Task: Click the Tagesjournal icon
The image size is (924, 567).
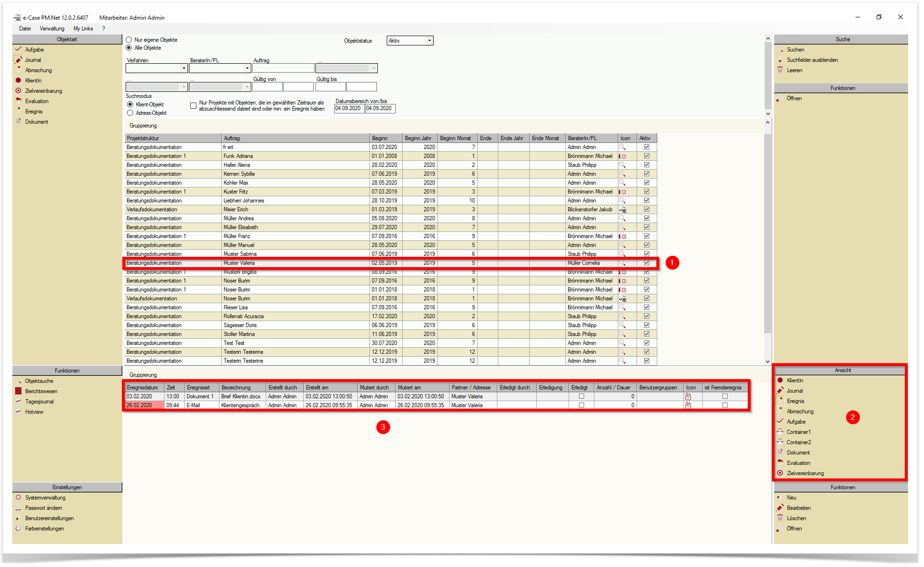Action: point(18,401)
